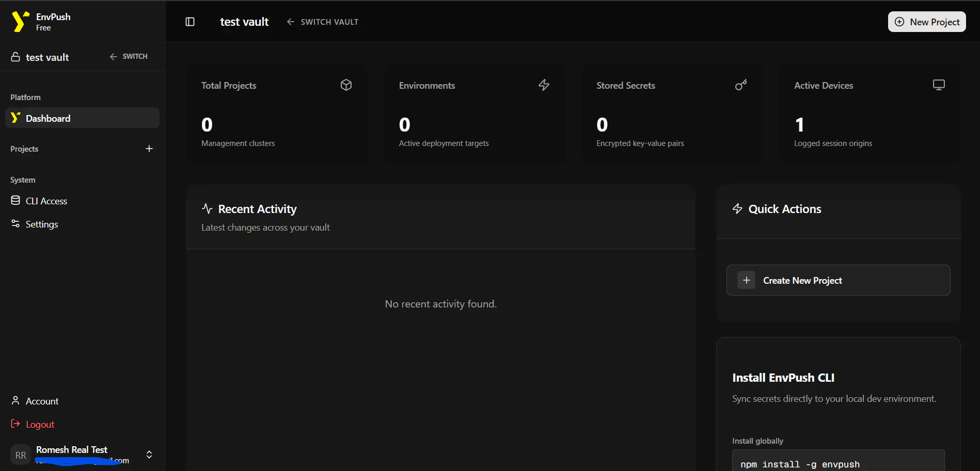Click the Stored Secrets key icon
Viewport: 980px width, 471px height.
pyautogui.click(x=741, y=85)
